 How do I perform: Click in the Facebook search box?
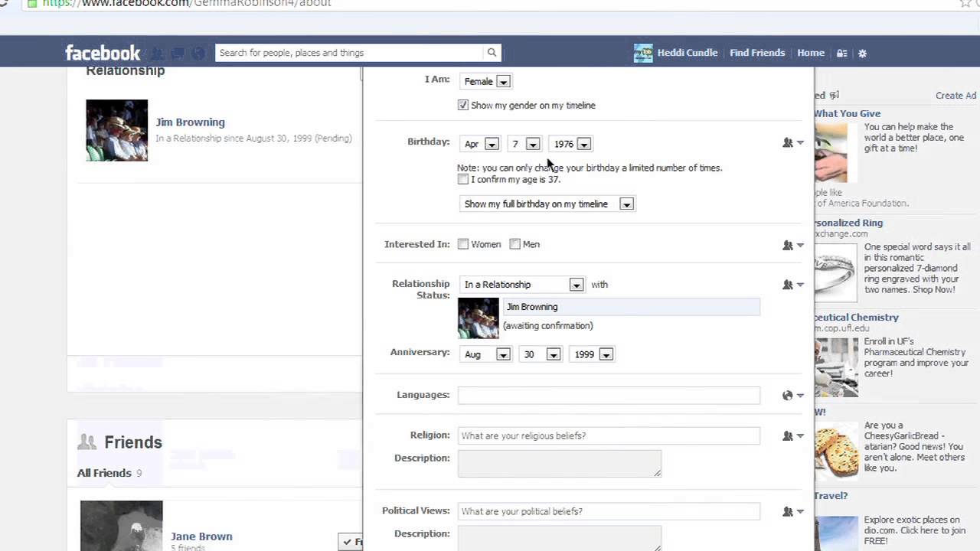point(350,53)
